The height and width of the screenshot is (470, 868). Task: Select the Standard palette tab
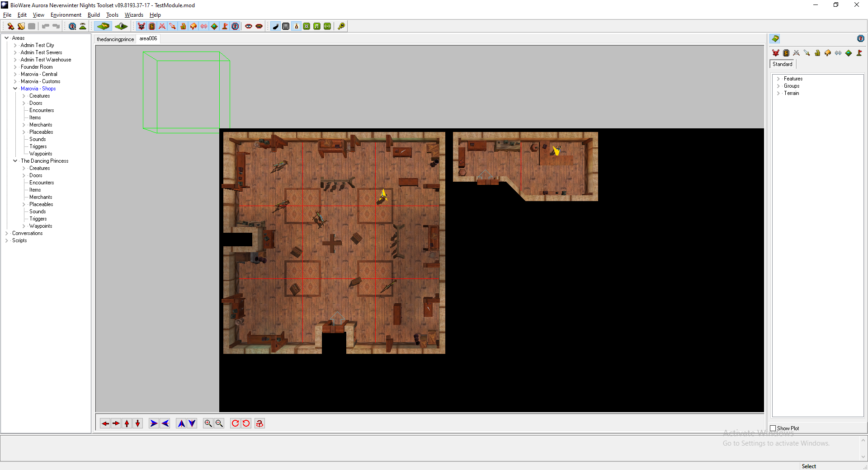click(783, 64)
